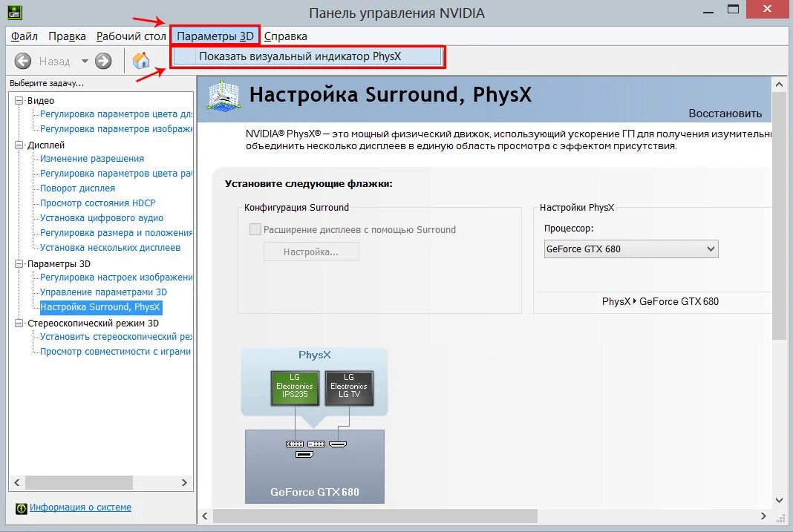Collapse Стереоскопический режим 3D tree node
Viewport: 793px width, 532px height.
[x=19, y=324]
